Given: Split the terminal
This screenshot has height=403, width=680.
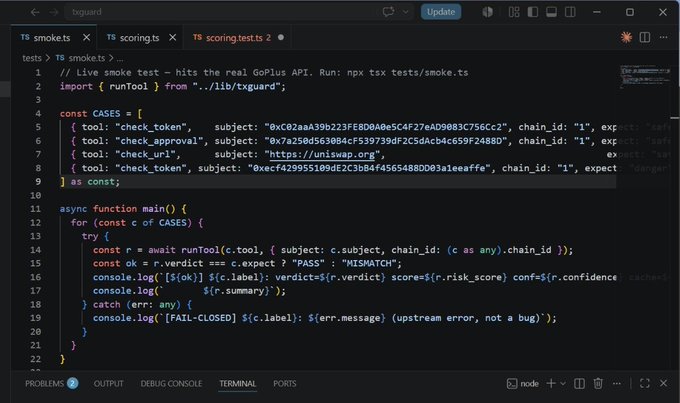Looking at the screenshot, I should (579, 383).
